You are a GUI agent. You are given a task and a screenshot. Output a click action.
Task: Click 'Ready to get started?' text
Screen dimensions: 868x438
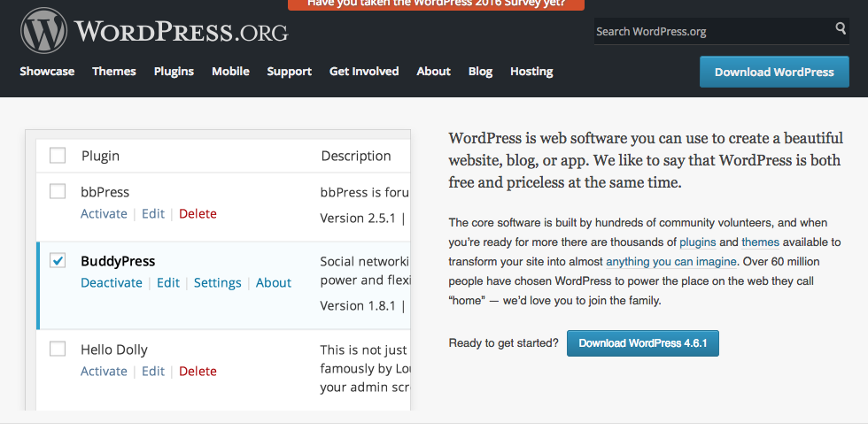[x=504, y=343]
